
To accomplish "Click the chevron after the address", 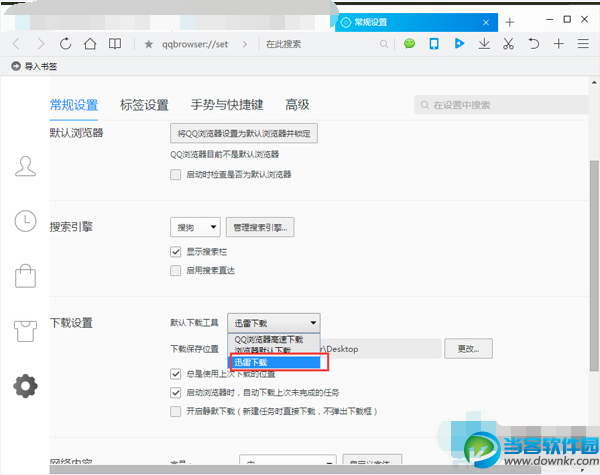I will [245, 44].
